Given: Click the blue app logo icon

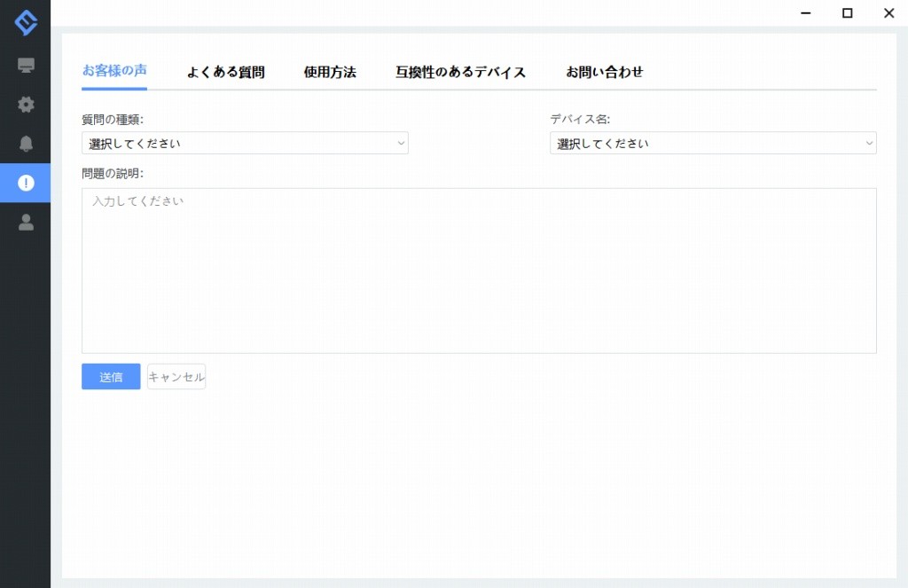Looking at the screenshot, I should tap(26, 22).
